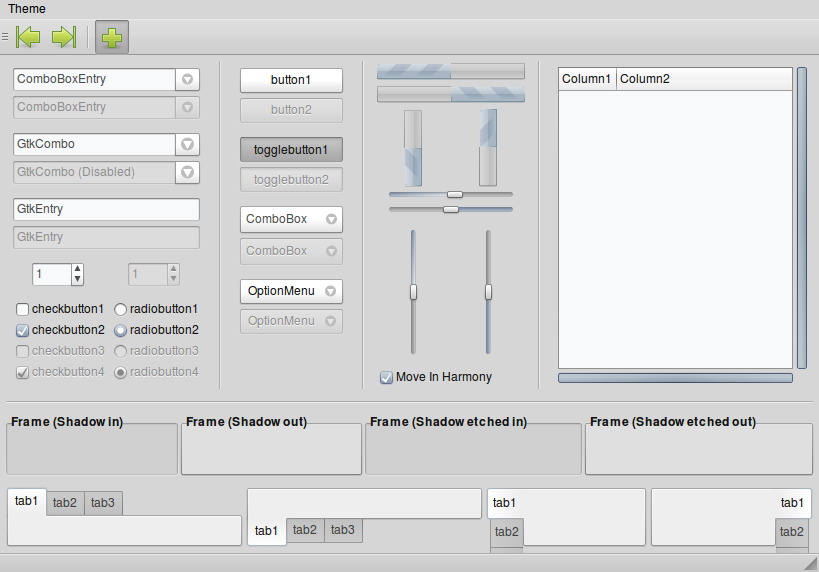Click the disabled ComboBoxEntry dropdown arrow
This screenshot has width=819, height=572.
tap(188, 107)
